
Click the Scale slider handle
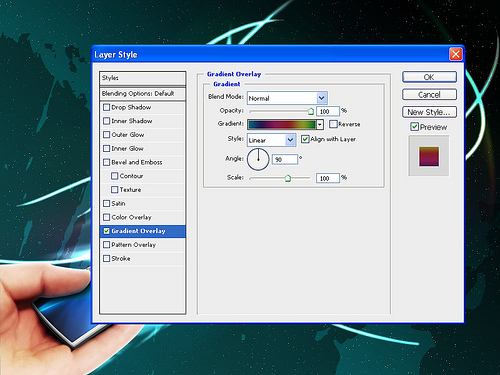coord(288,178)
